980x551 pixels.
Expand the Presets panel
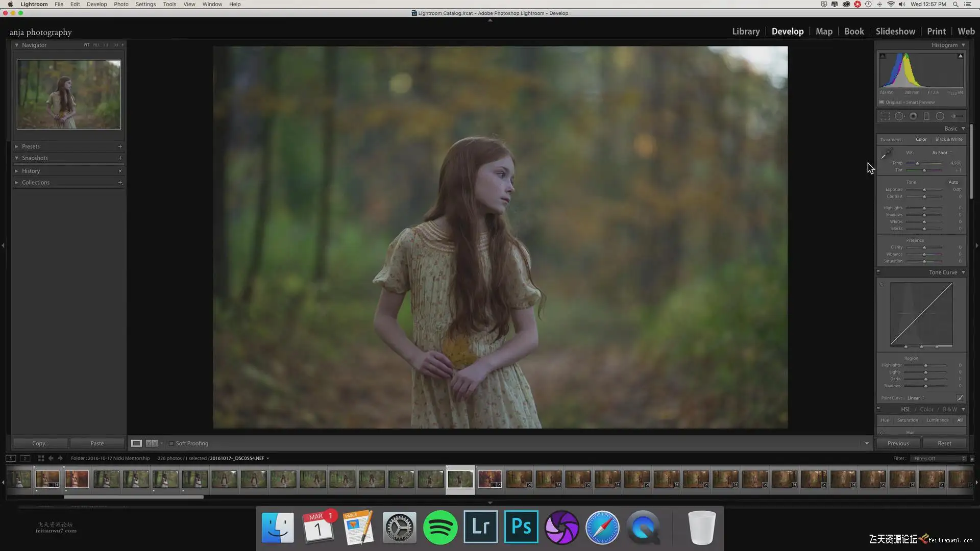(31, 146)
